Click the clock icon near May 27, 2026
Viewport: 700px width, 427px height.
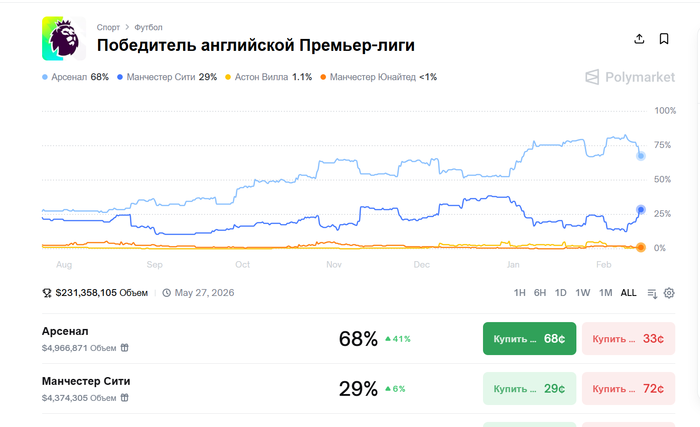point(167,293)
